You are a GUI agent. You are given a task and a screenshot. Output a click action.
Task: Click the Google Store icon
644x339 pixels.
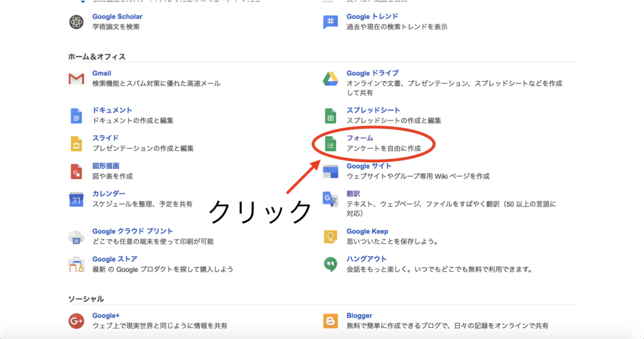[x=76, y=265]
